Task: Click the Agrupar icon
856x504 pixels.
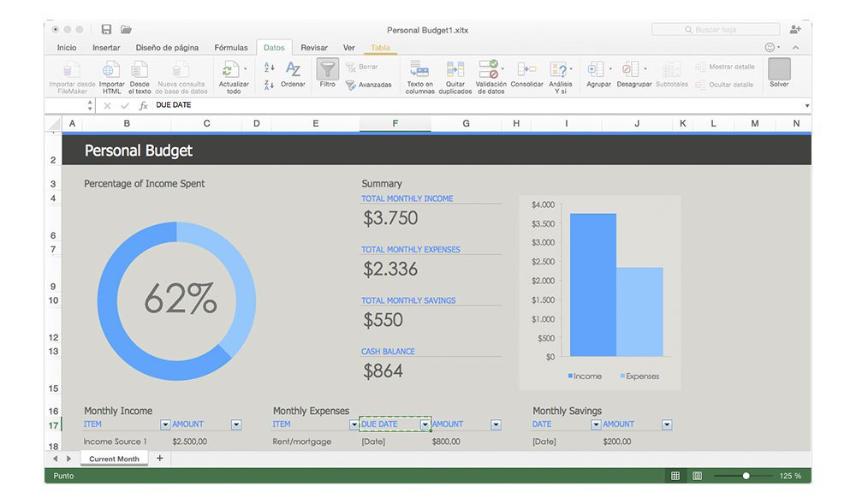Action: tap(596, 69)
